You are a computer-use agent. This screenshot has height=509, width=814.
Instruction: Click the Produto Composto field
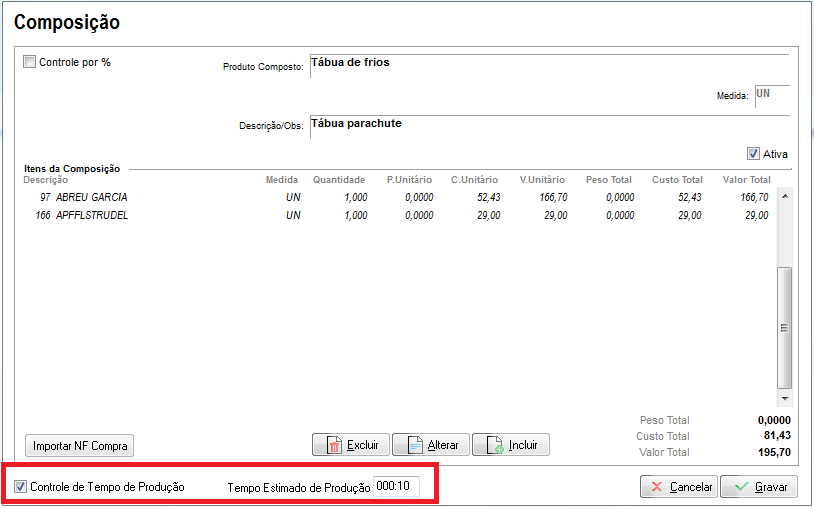548,63
